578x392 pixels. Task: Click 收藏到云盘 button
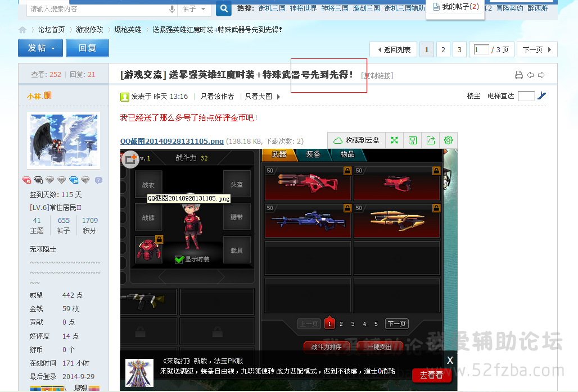(356, 140)
